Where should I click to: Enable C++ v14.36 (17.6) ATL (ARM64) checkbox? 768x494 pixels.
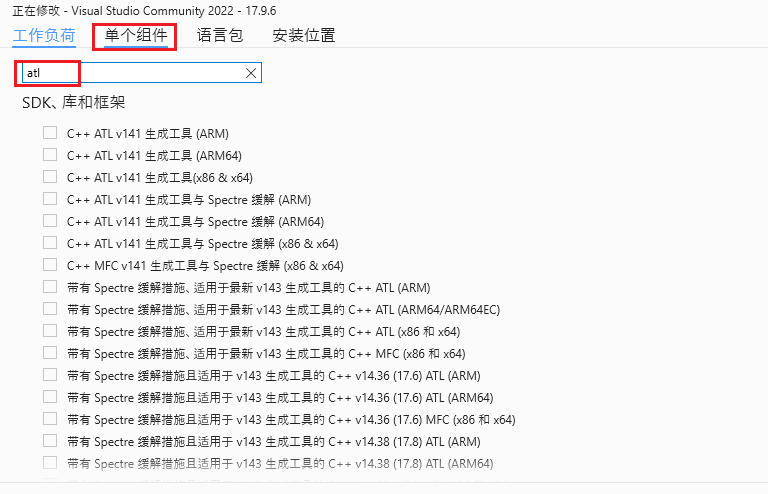(x=50, y=397)
